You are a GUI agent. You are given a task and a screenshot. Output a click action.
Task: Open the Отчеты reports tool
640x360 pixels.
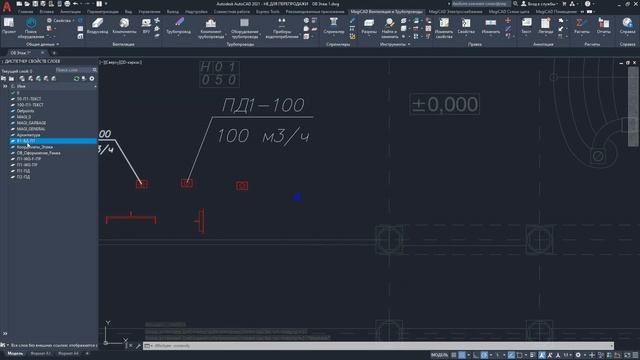tap(604, 26)
